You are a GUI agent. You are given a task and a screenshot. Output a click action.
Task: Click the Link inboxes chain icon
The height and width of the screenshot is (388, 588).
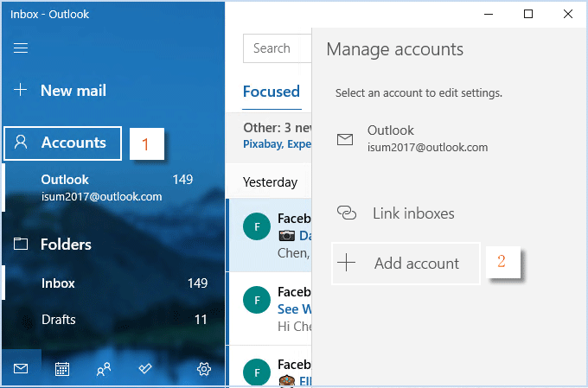click(347, 213)
